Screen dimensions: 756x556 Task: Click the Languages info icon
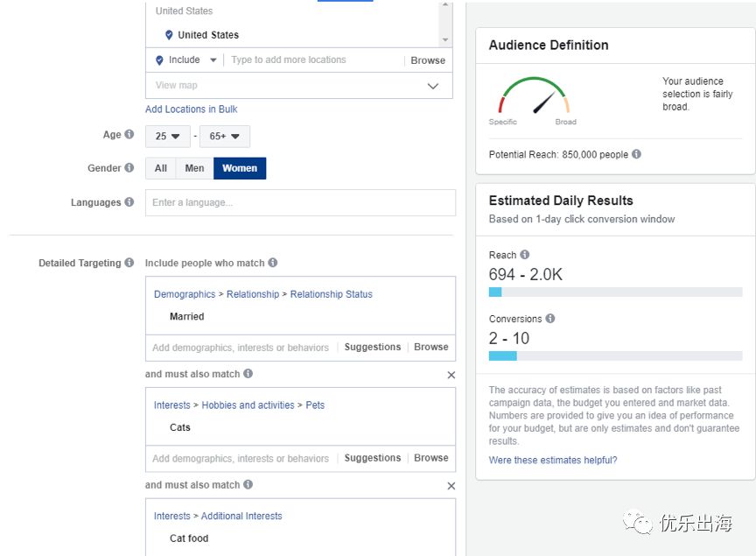click(129, 202)
